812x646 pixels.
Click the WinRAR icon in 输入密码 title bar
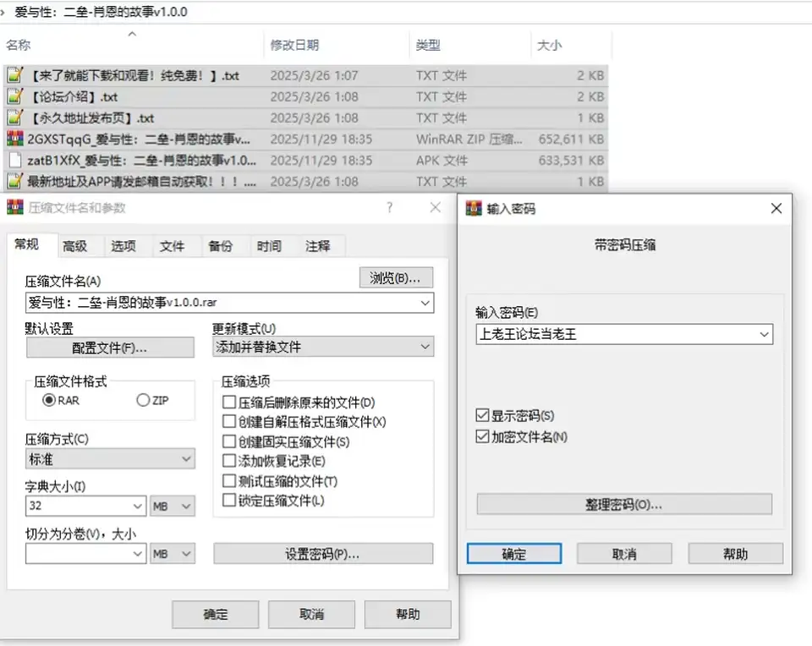(474, 208)
